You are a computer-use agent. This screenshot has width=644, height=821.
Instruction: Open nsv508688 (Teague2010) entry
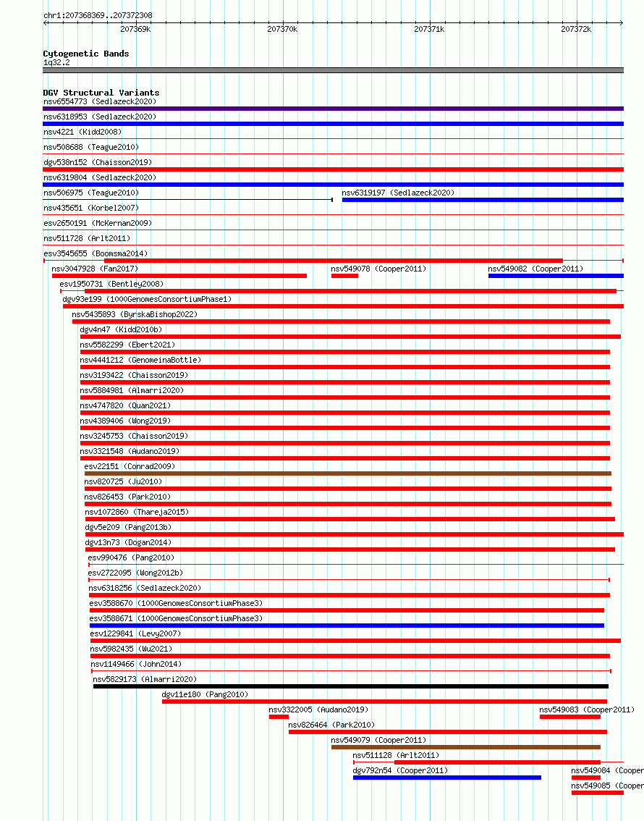[91, 147]
